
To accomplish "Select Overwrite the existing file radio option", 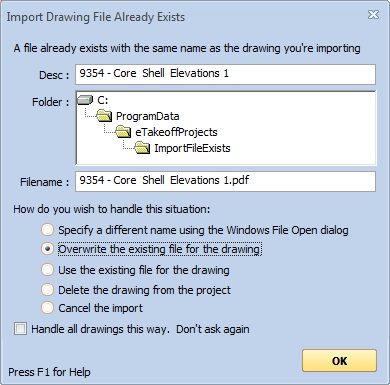I will click(x=47, y=249).
